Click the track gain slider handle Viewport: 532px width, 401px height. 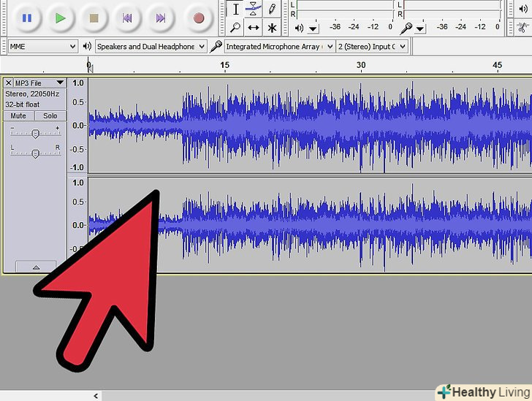pos(35,132)
